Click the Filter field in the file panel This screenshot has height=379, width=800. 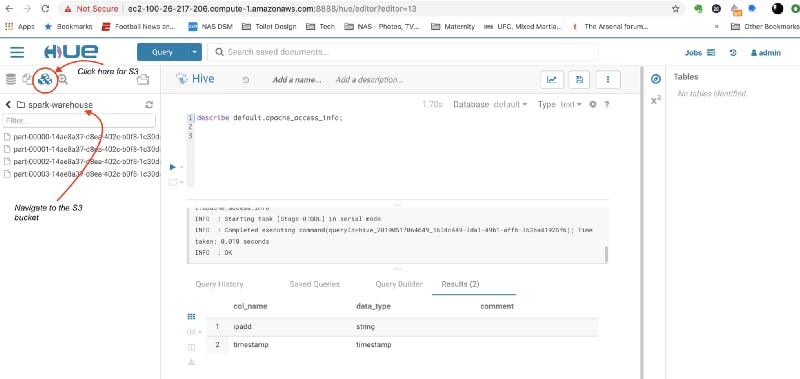pos(79,121)
